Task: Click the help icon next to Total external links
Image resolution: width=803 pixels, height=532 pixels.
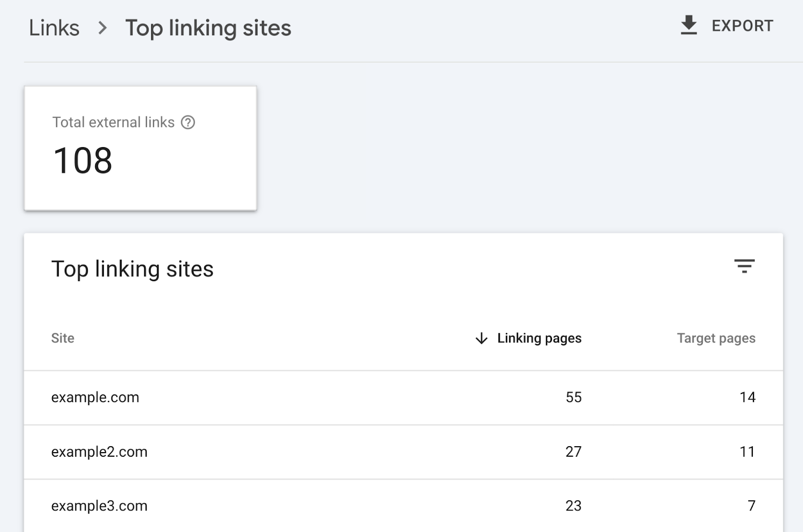Action: point(189,122)
